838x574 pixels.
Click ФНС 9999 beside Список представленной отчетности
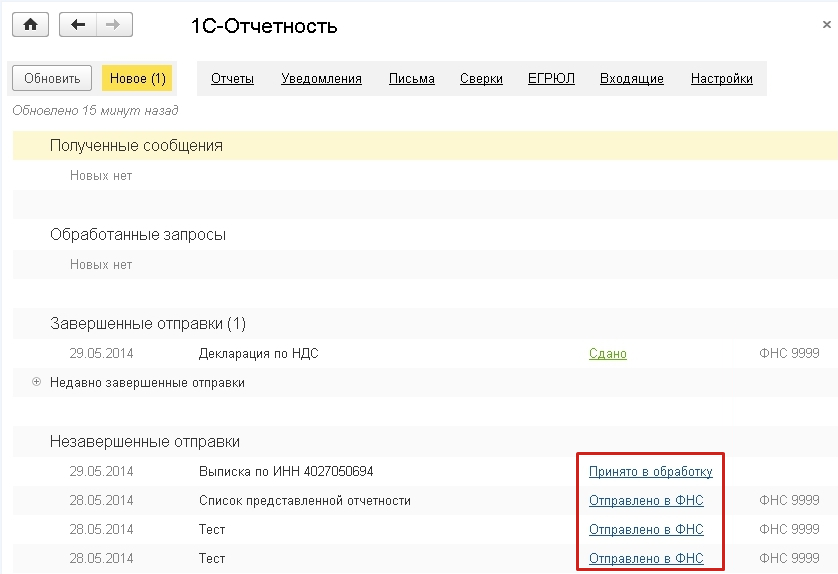click(x=789, y=500)
